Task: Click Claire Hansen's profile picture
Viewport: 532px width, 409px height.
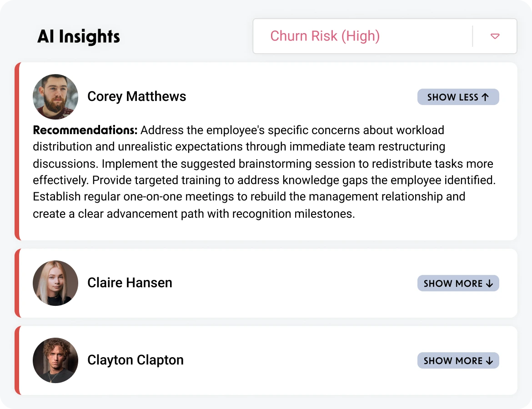Action: (x=55, y=283)
